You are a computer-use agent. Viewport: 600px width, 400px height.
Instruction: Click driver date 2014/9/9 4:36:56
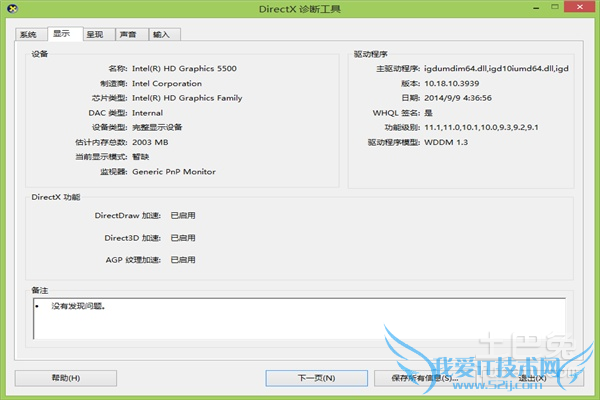pyautogui.click(x=458, y=98)
